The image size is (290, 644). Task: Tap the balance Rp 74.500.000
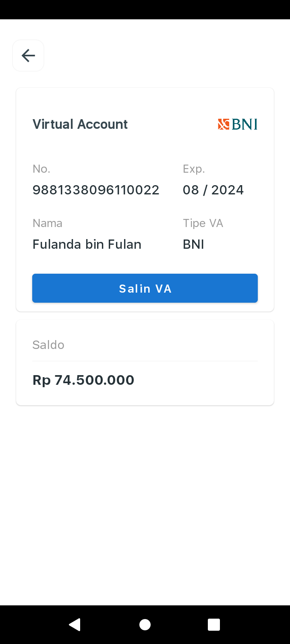click(83, 380)
